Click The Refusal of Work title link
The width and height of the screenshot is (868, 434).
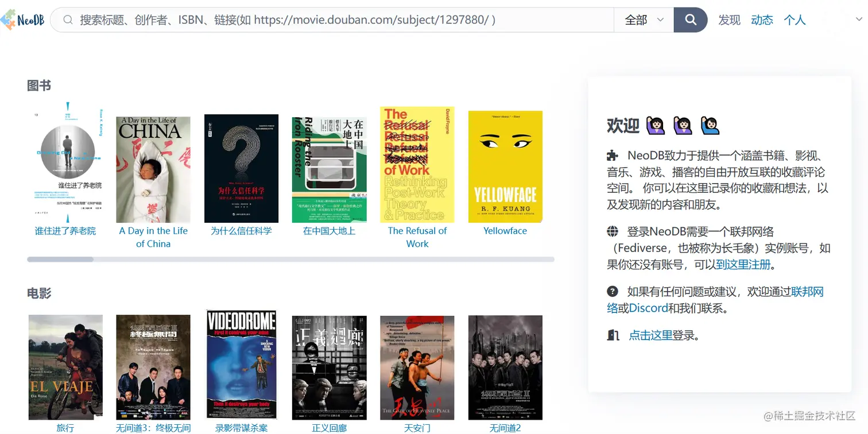(417, 237)
